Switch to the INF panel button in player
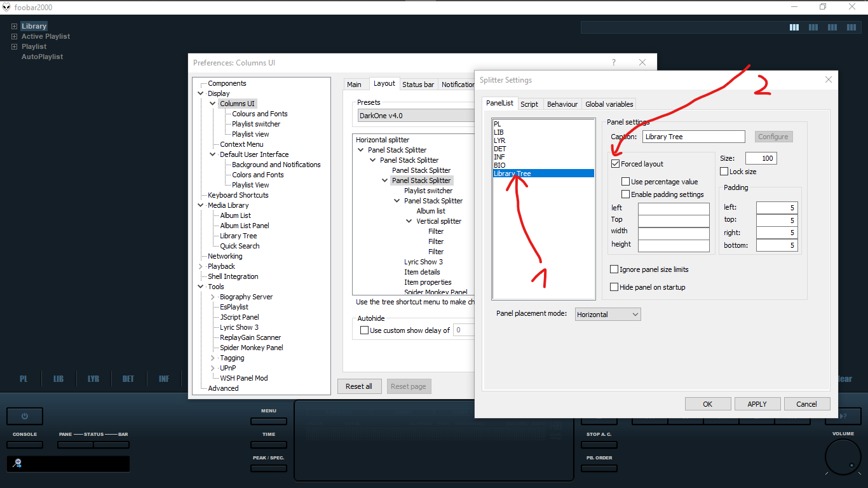868x488 pixels. pyautogui.click(x=164, y=379)
